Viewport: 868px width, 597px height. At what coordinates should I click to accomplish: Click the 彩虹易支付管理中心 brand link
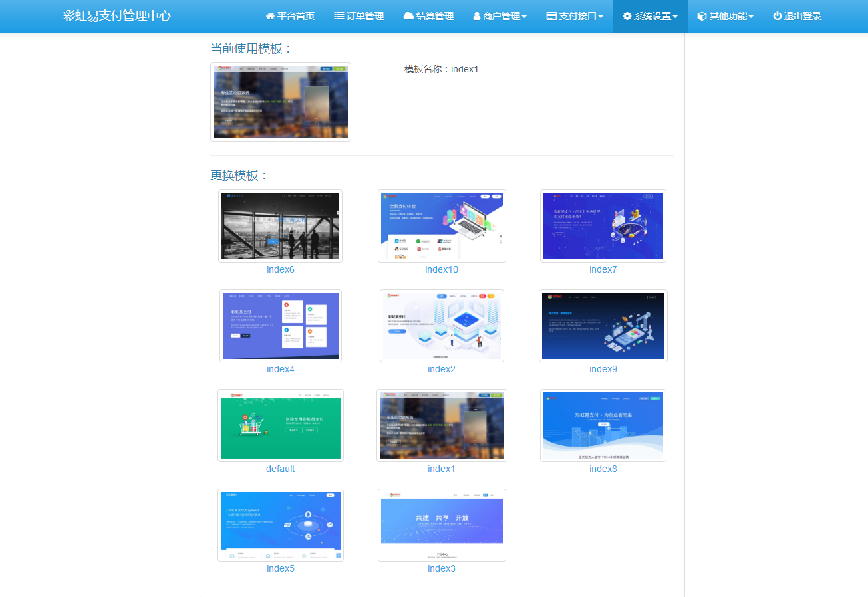[117, 16]
